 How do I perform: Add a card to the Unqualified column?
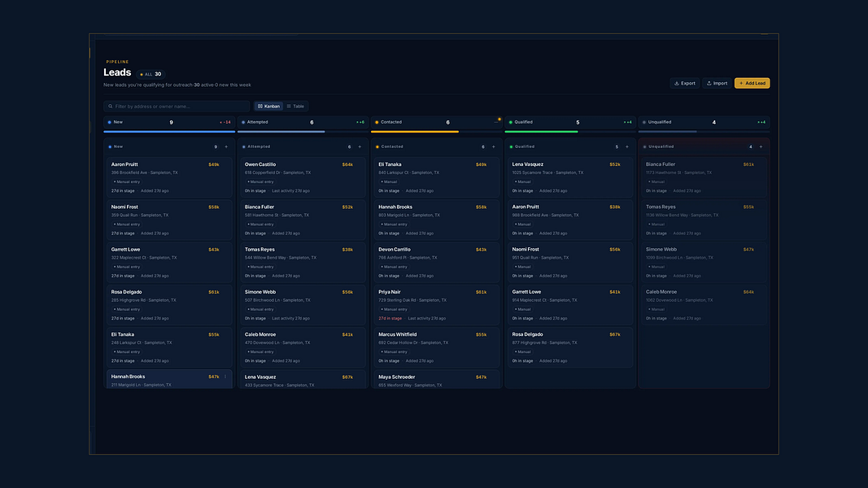click(x=761, y=146)
